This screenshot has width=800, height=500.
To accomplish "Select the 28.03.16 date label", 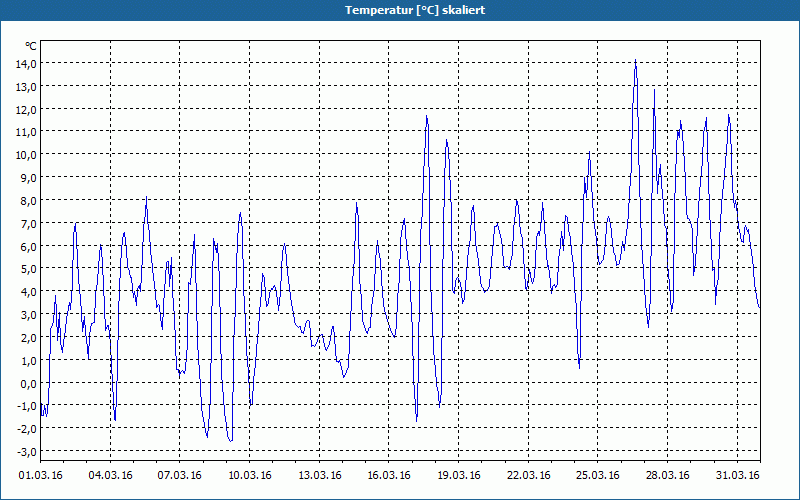I will coord(668,475).
